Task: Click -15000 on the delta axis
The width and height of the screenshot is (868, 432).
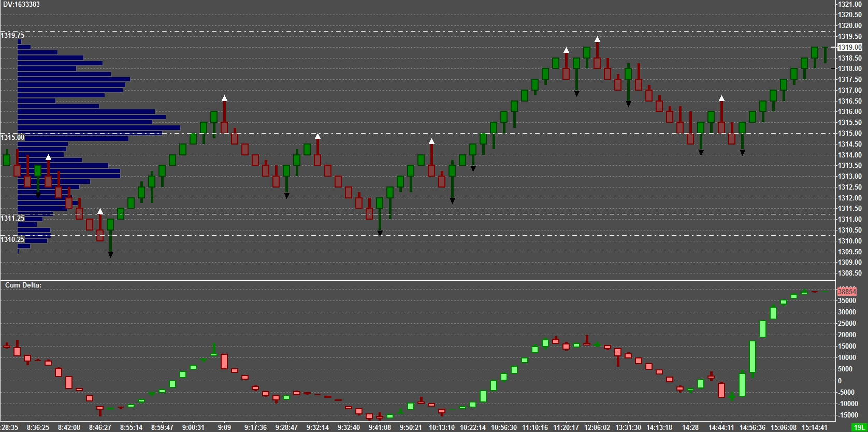Action: [x=847, y=415]
